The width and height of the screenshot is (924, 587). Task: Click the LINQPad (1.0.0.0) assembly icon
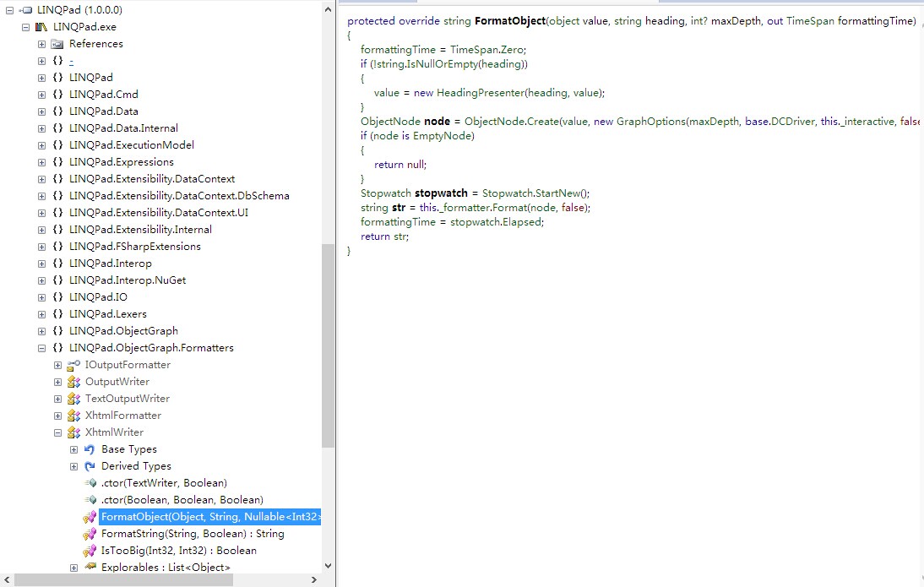[x=26, y=10]
